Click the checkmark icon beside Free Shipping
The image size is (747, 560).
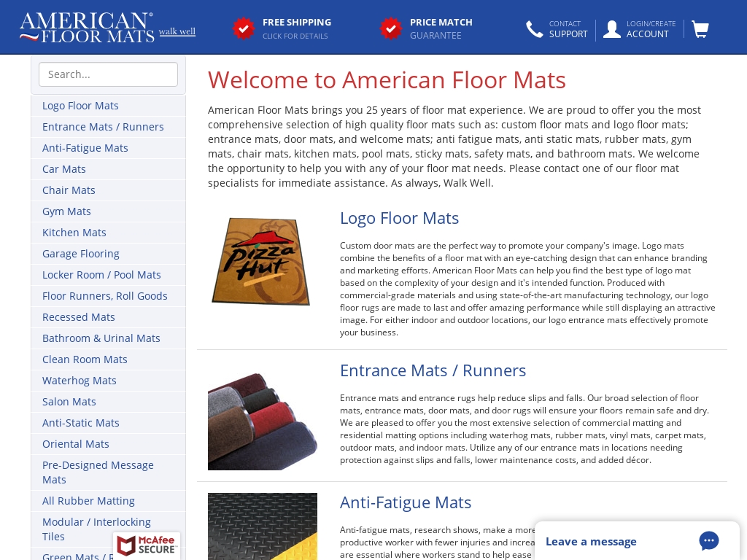click(x=244, y=28)
